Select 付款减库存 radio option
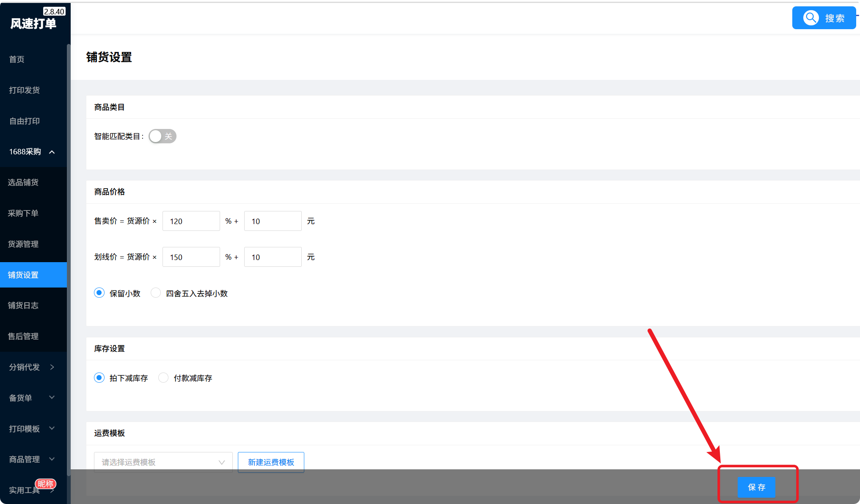Image resolution: width=860 pixels, height=504 pixels. (x=163, y=378)
